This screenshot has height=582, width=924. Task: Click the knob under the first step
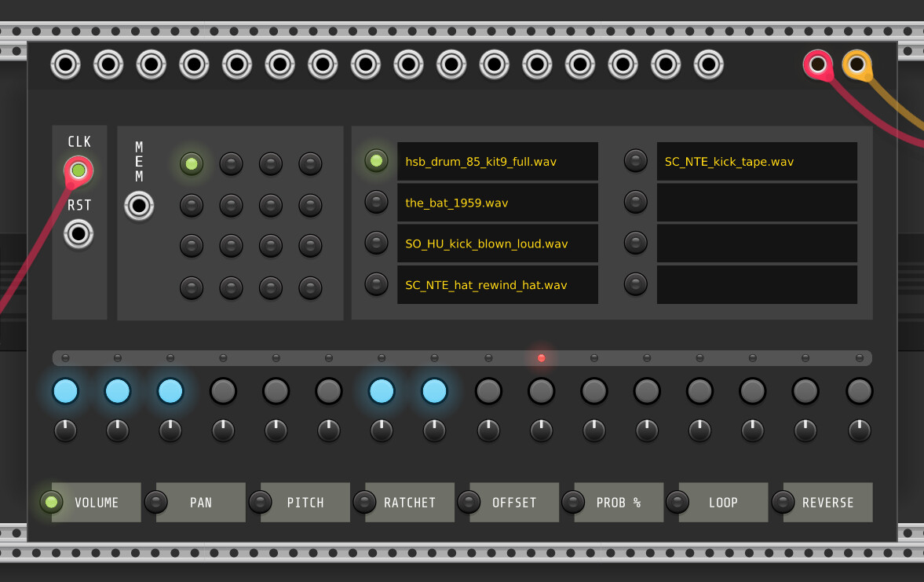pos(65,430)
